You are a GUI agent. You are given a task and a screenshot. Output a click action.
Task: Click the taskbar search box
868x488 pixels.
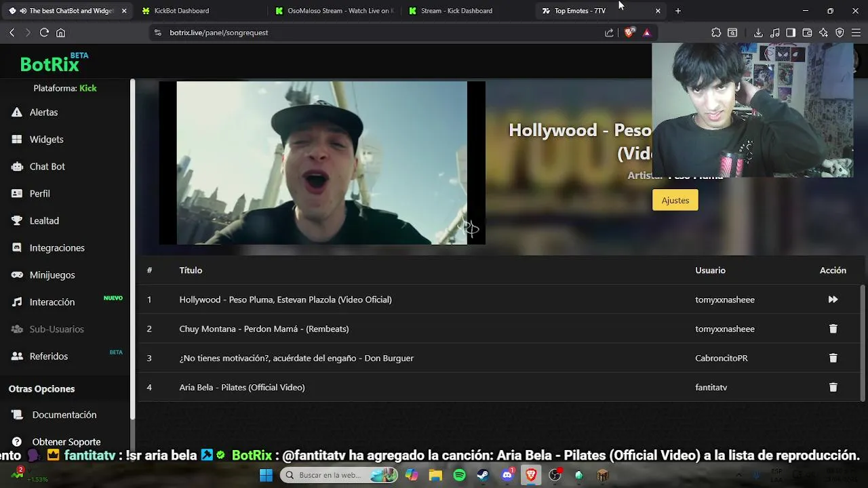click(339, 475)
